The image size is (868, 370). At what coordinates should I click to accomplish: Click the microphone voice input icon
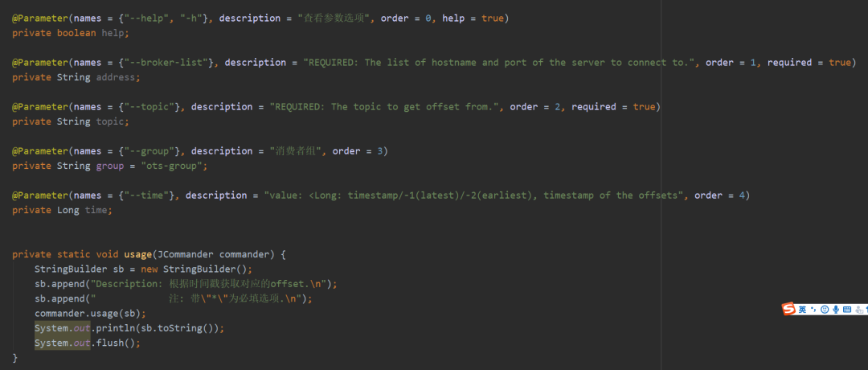coord(836,310)
